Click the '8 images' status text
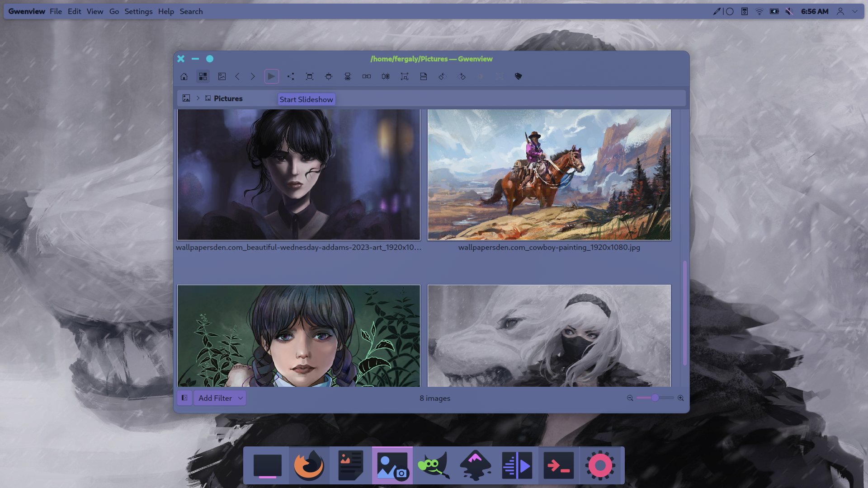 point(435,398)
